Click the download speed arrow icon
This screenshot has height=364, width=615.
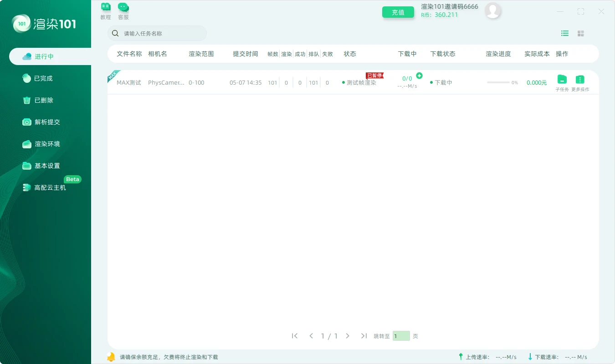[530, 357]
